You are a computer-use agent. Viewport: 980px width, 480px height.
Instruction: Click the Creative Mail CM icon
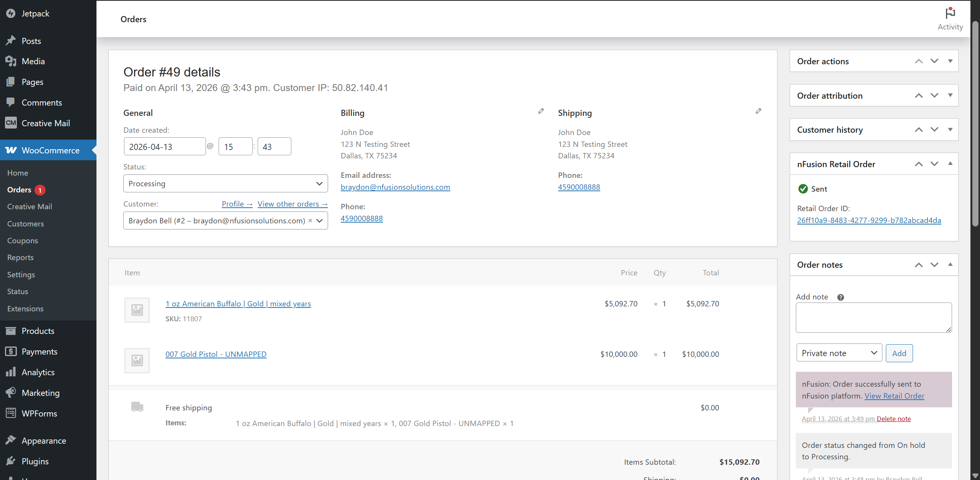coord(11,123)
